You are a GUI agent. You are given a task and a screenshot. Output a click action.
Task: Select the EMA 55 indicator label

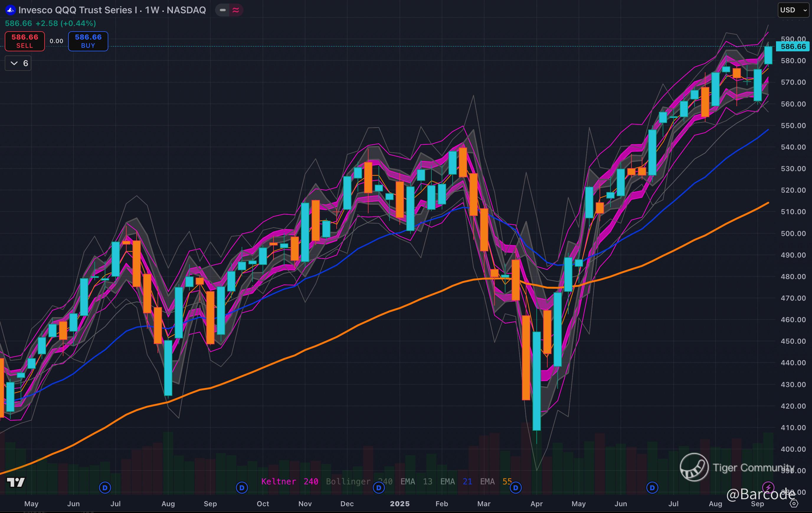pos(496,481)
